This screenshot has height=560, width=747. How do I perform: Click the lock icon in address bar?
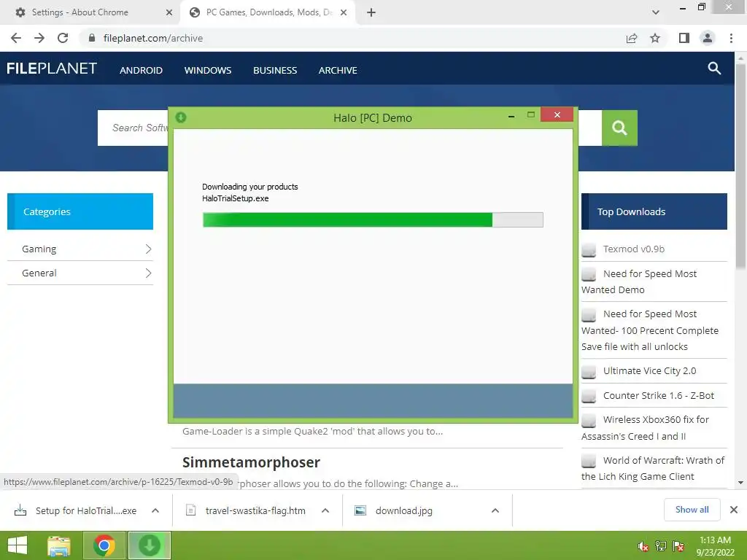click(92, 38)
